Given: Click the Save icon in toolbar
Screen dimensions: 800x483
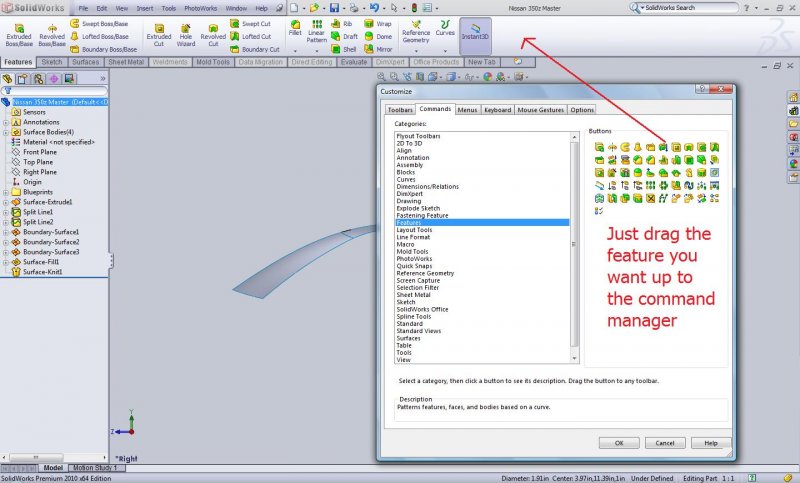Looking at the screenshot, I should (x=334, y=8).
